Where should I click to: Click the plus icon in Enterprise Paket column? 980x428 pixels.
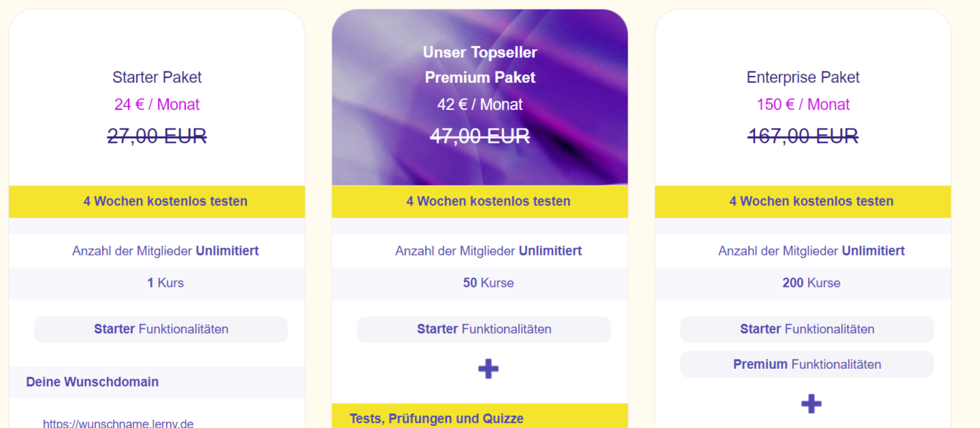[x=811, y=404]
